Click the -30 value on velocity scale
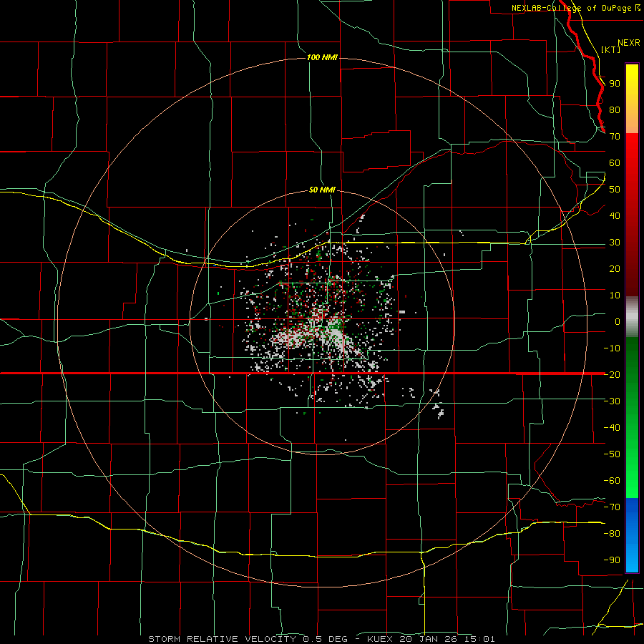The height and width of the screenshot is (644, 644). coord(612,401)
